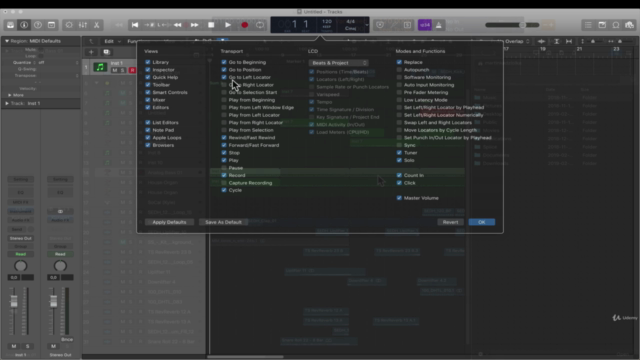This screenshot has height=360, width=640.
Task: Uncheck the Master Volume checkbox
Action: click(x=399, y=198)
